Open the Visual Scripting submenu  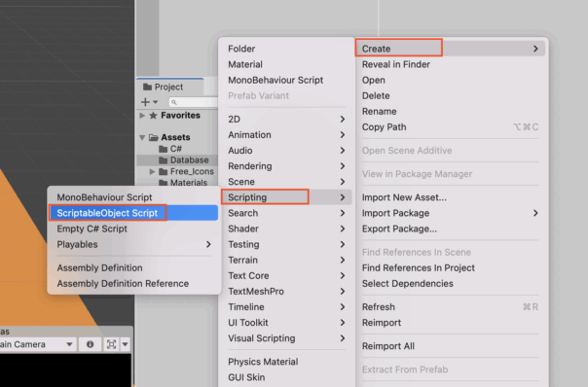tap(286, 338)
